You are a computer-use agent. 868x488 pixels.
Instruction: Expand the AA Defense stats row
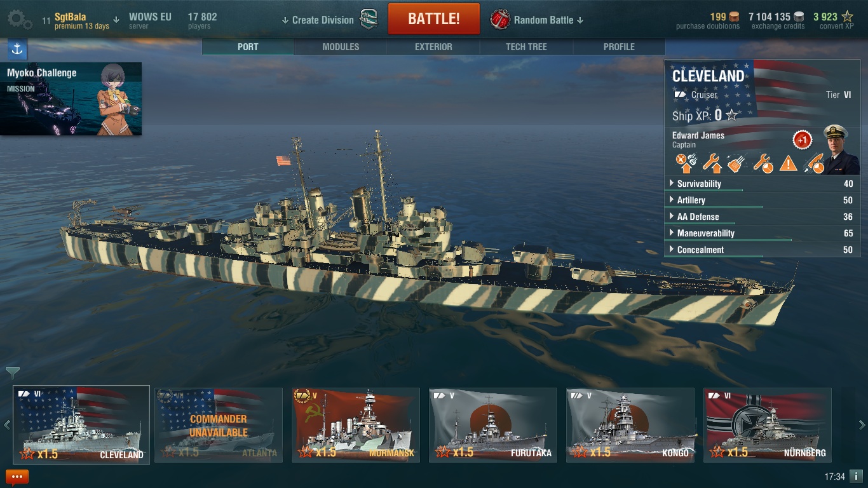(762, 217)
